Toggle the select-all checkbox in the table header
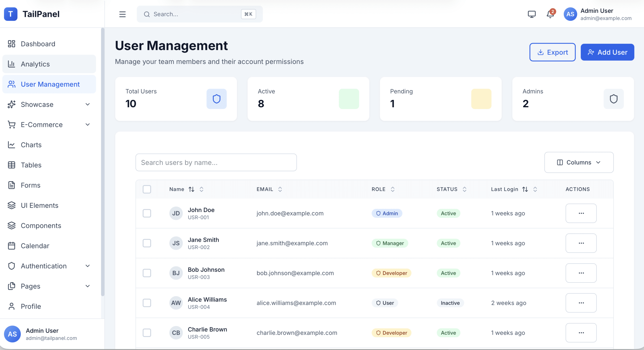 pos(147,189)
